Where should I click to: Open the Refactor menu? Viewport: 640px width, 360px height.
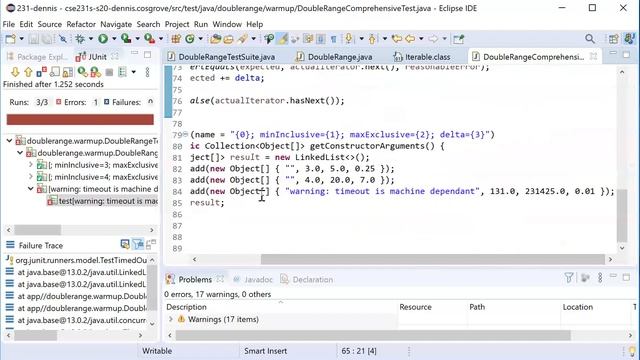[81, 24]
